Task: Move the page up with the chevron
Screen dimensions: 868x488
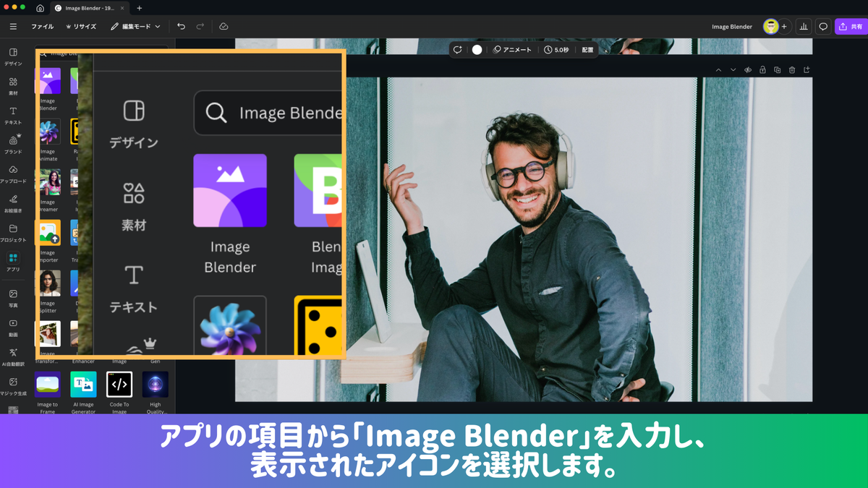Action: click(718, 70)
